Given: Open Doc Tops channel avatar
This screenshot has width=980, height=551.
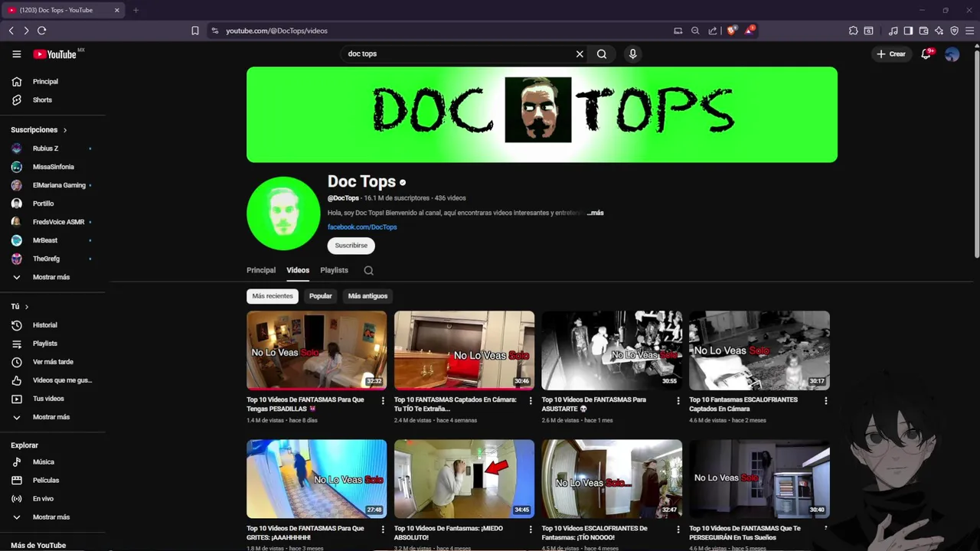Looking at the screenshot, I should (283, 214).
